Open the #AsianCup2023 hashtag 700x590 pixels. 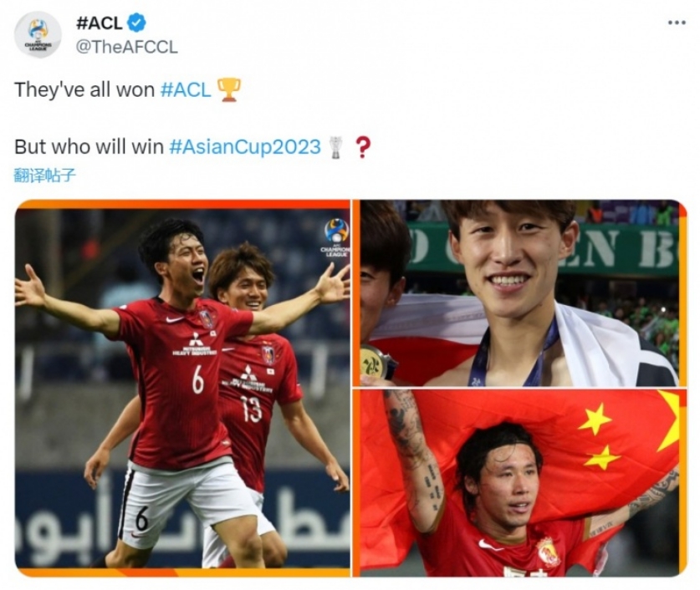[x=245, y=147]
